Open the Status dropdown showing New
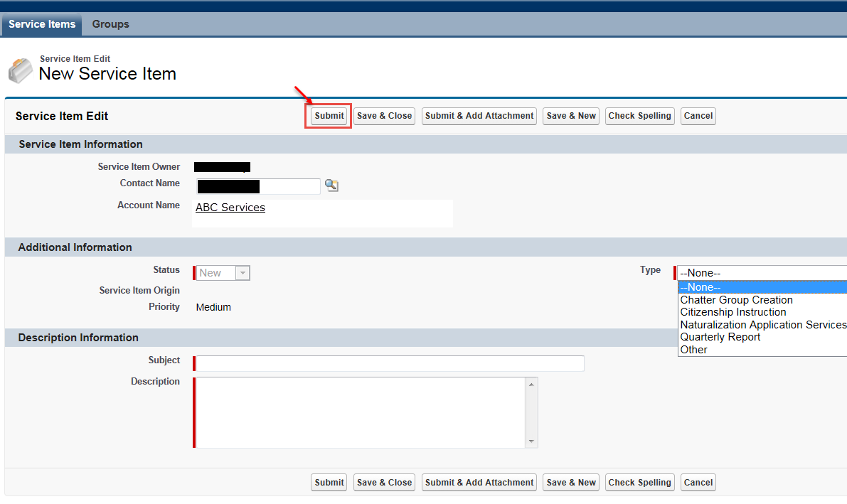The height and width of the screenshot is (504, 847). pos(223,273)
